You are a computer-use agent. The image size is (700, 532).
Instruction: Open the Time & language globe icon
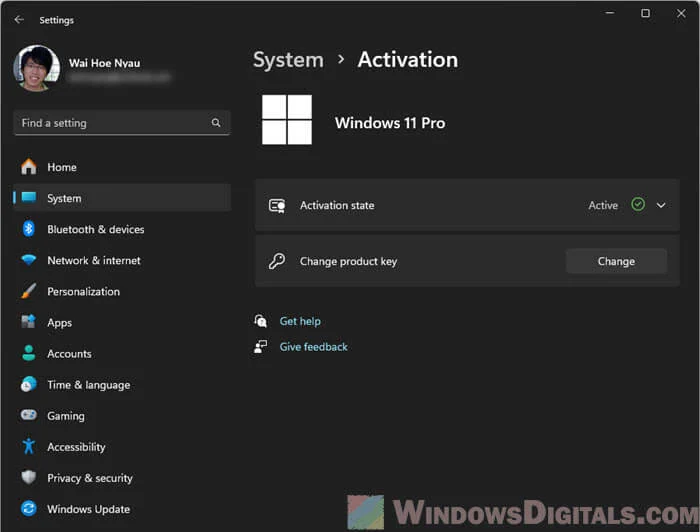(x=29, y=384)
